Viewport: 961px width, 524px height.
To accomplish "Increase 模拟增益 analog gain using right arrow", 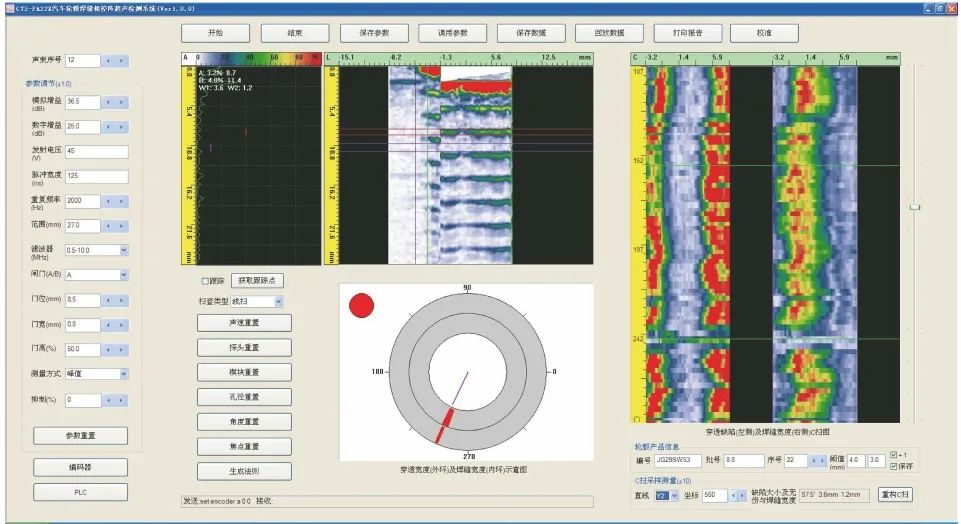I will tap(121, 102).
